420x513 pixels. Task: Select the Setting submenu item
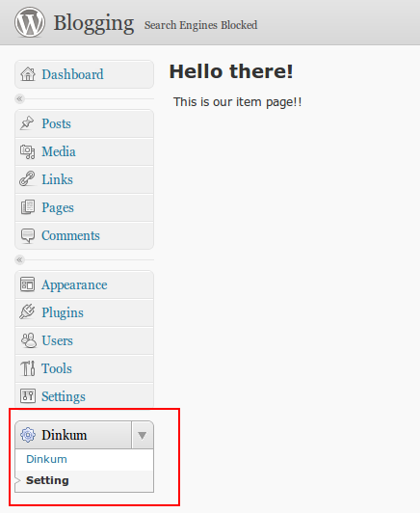click(x=47, y=480)
